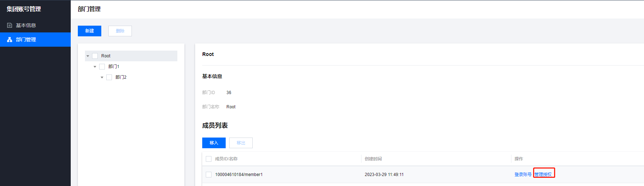Collapse the 部门1 node arrow
This screenshot has height=186, width=644.
point(95,67)
